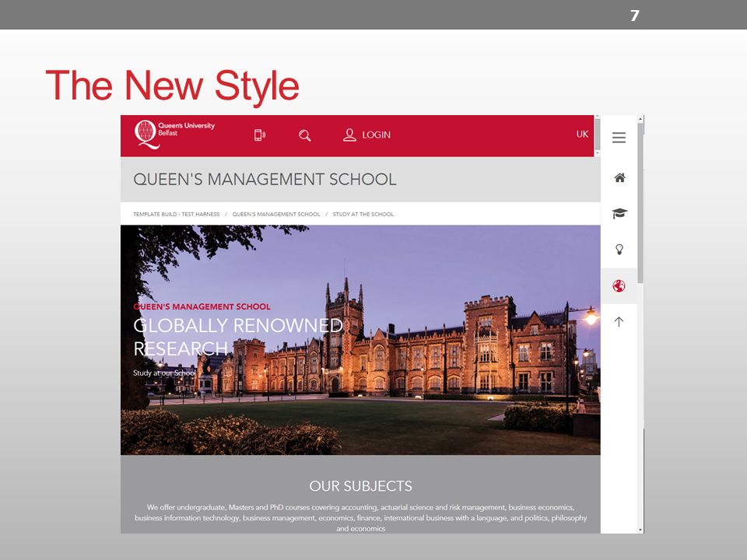The height and width of the screenshot is (560, 747).
Task: Click the scrollbar down arrow at bottom
Action: [640, 530]
